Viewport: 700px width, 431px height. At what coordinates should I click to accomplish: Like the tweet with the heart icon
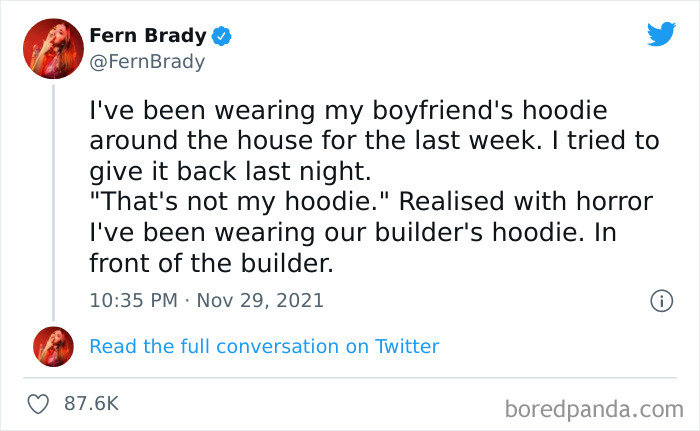point(40,404)
